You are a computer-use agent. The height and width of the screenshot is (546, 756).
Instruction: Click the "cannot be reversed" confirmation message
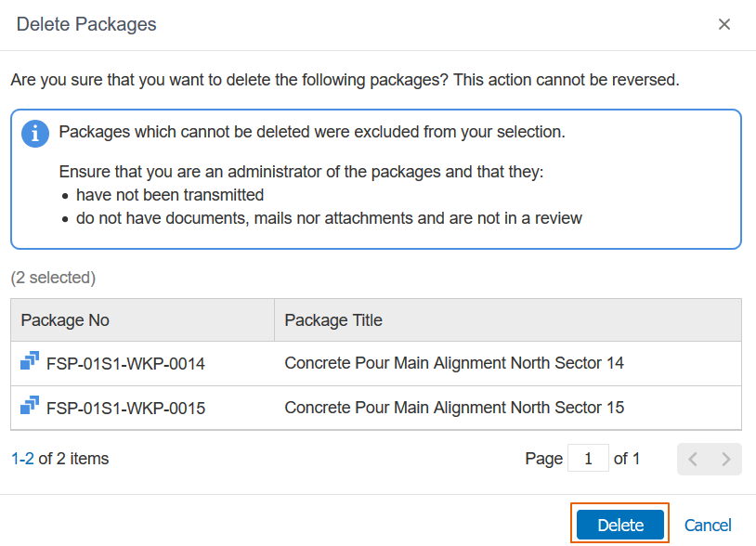pos(345,80)
